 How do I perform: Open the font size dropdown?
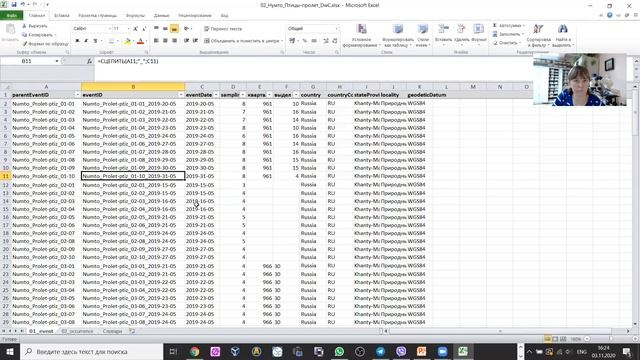(x=128, y=29)
